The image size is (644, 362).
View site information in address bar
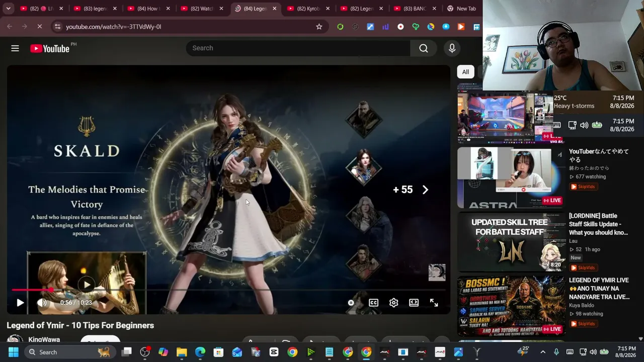[57, 27]
